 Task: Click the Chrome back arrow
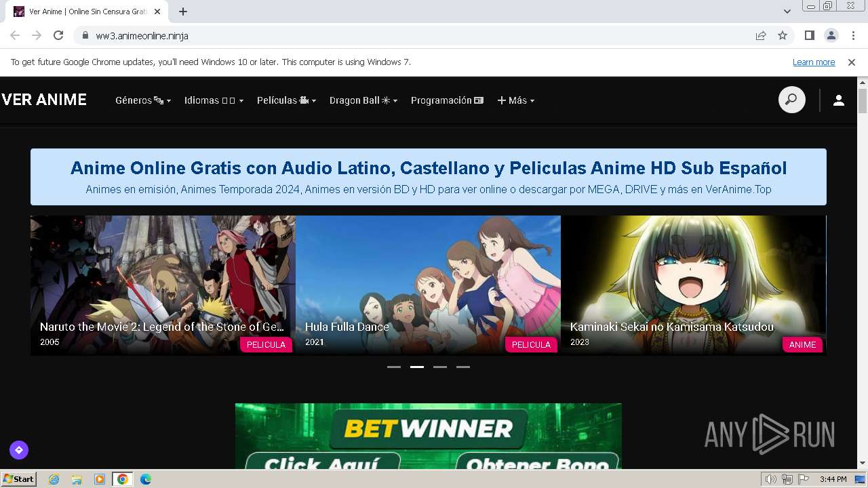[x=15, y=35]
